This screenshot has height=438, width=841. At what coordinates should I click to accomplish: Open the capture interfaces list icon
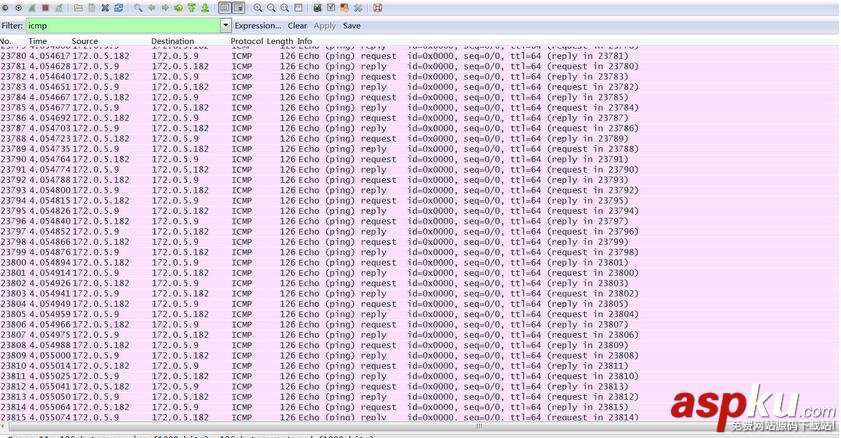coord(5,8)
